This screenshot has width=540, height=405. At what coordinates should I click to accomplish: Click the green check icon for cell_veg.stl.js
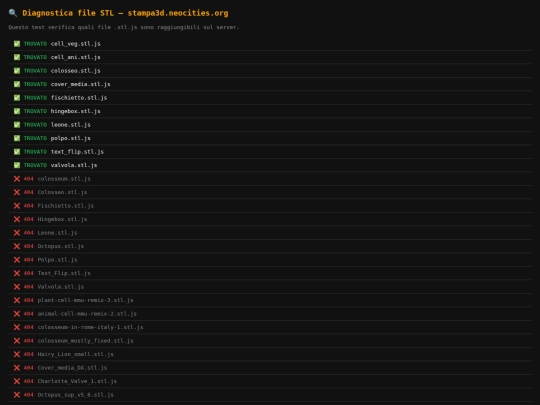[17, 44]
